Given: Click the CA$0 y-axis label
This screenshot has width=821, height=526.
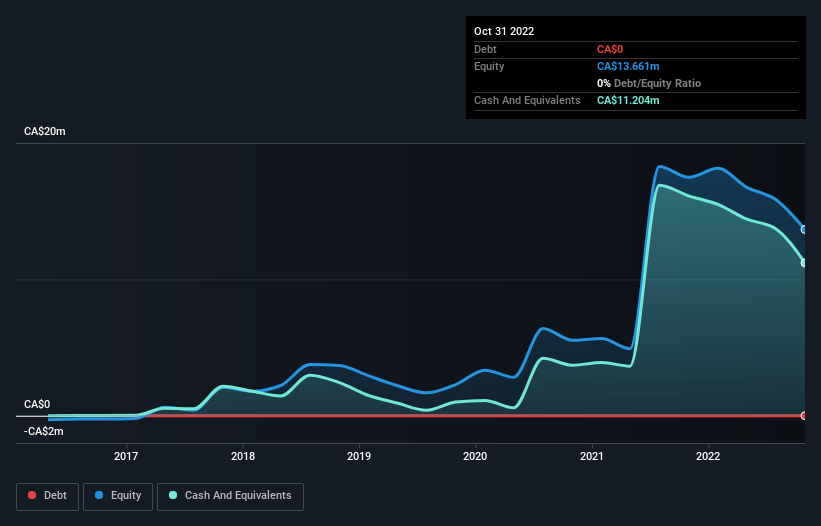Looking at the screenshot, I should (37, 405).
